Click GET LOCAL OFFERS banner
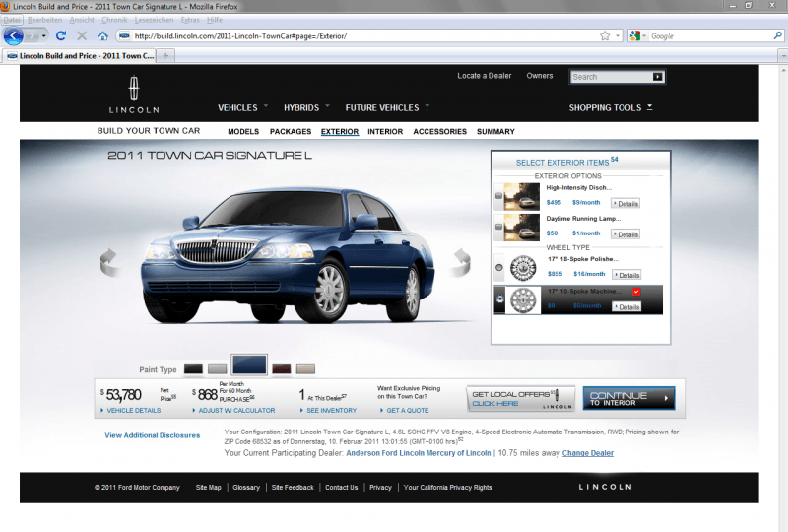Screen dimensions: 788x532 coord(521,398)
